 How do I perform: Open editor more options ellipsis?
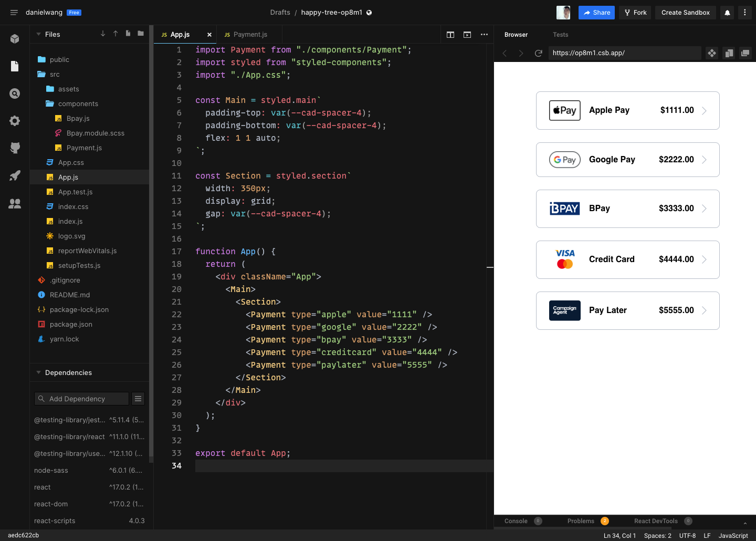tap(484, 35)
